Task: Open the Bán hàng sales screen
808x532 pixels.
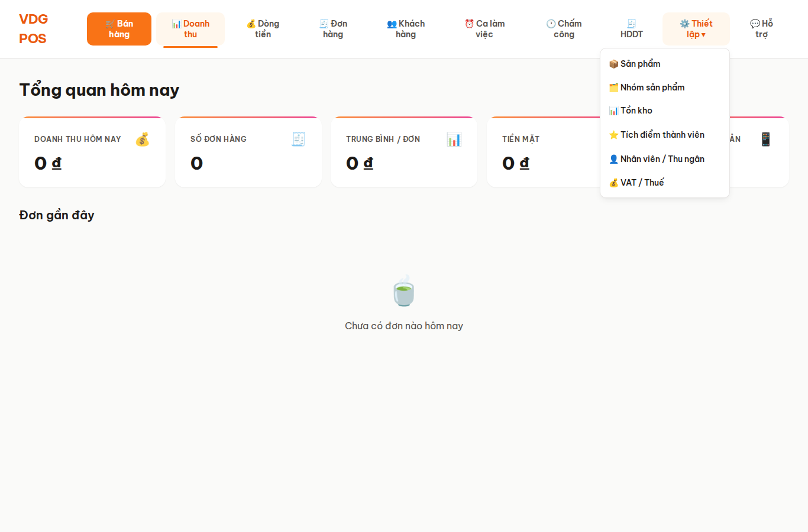Action: (x=119, y=29)
